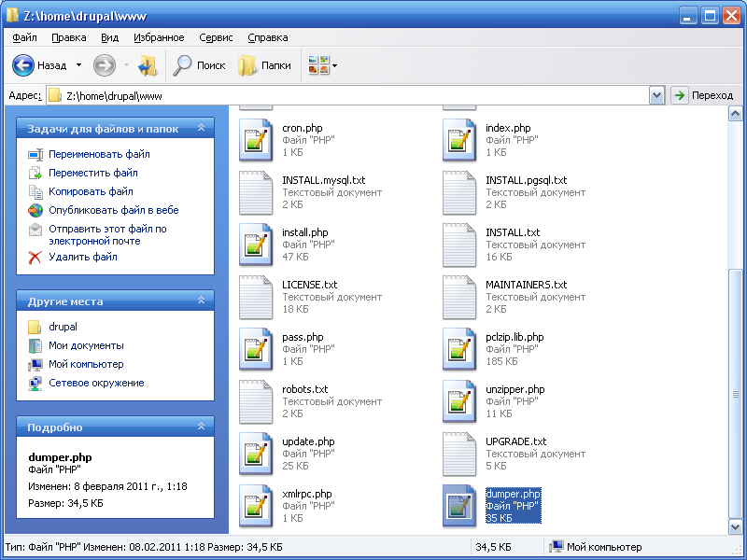Open the Избранное menu

[x=159, y=37]
